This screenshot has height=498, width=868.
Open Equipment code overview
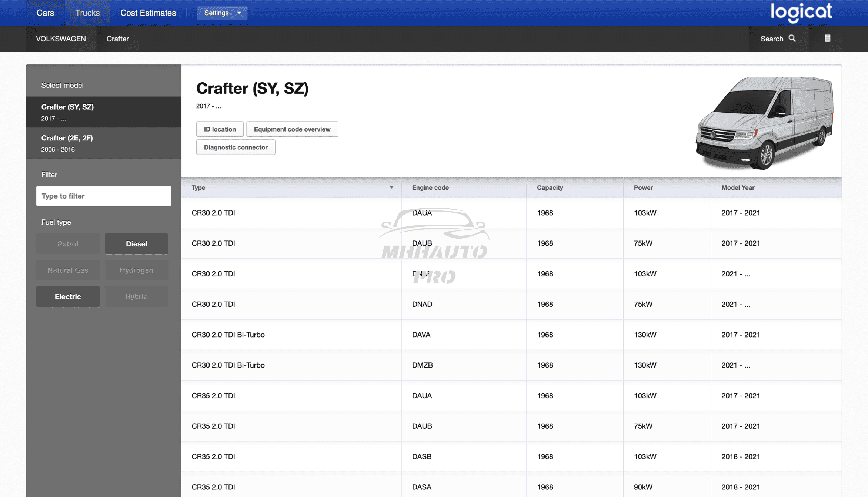292,129
